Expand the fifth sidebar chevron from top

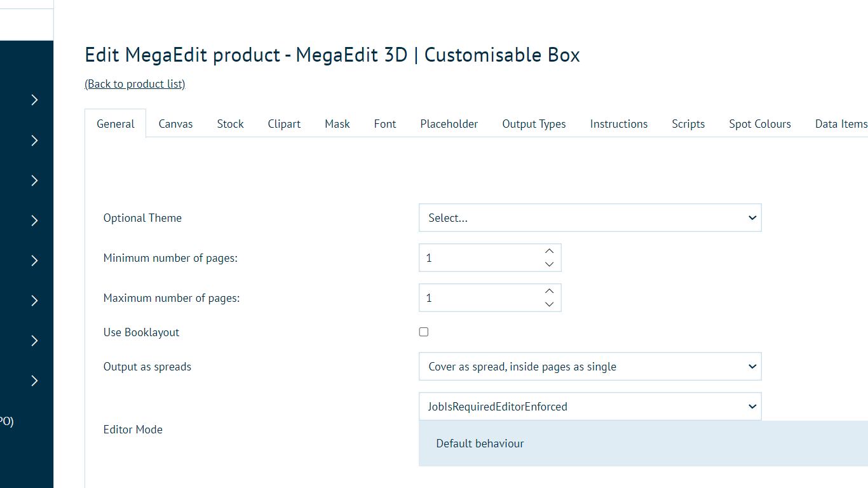click(34, 261)
